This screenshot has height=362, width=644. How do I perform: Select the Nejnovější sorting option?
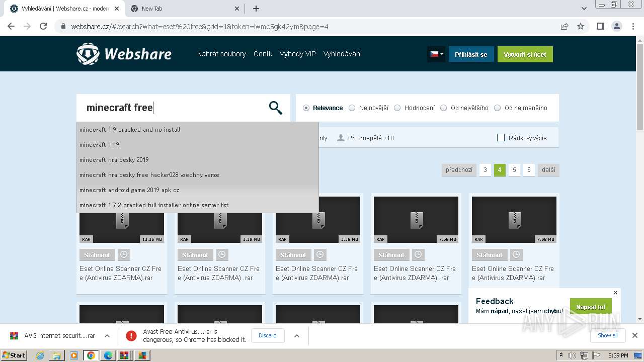click(x=369, y=108)
